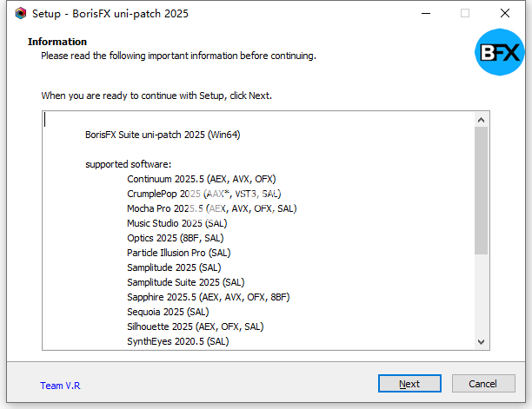Close the BorisFX setup dialog
This screenshot has height=409, width=532.
[x=504, y=14]
